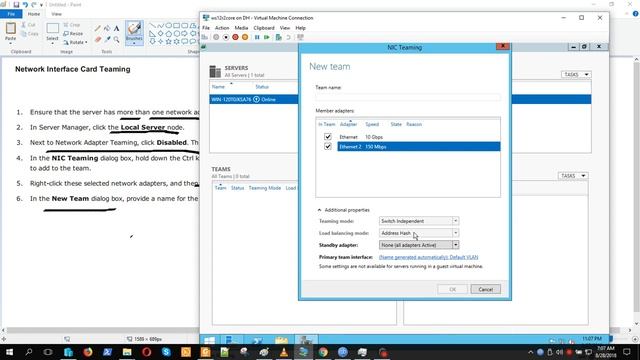Open the VM Connection Help menu
This screenshot has height=360, width=640.
click(300, 28)
